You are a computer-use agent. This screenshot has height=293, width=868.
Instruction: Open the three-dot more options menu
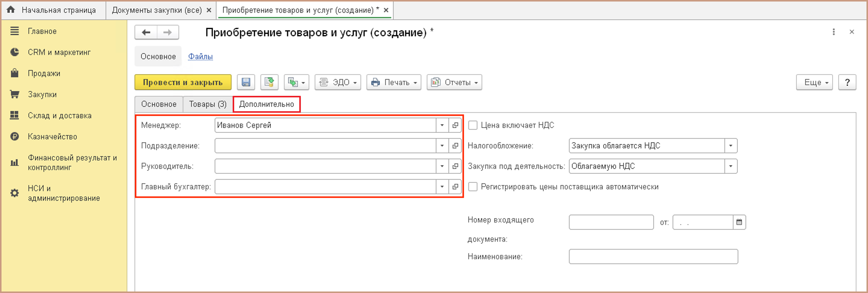833,32
